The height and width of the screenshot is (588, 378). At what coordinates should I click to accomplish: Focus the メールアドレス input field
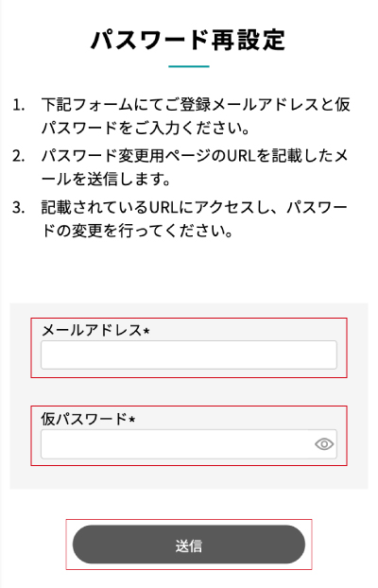[189, 355]
